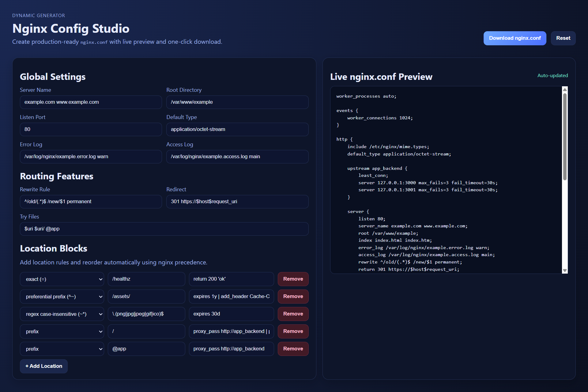The image size is (588, 392).
Task: Open the preferential prefix (^~) dropdown
Action: pyautogui.click(x=62, y=297)
